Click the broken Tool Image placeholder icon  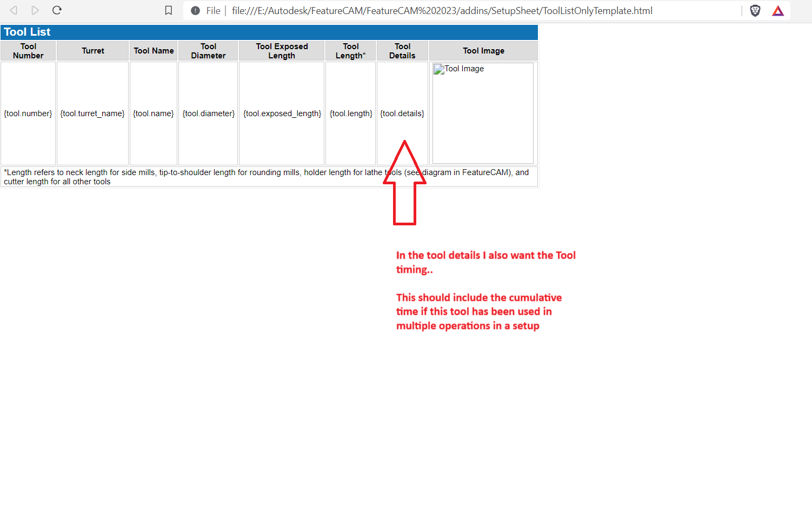click(x=438, y=69)
